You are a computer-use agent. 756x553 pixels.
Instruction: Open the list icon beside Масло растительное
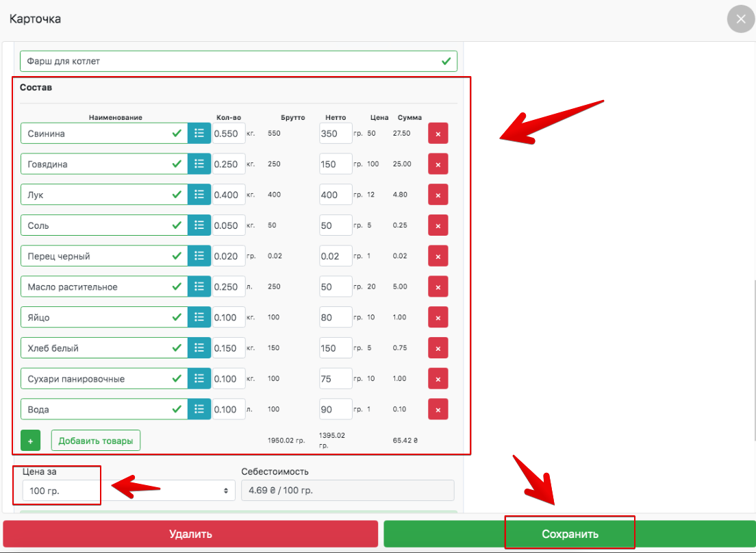click(x=199, y=286)
